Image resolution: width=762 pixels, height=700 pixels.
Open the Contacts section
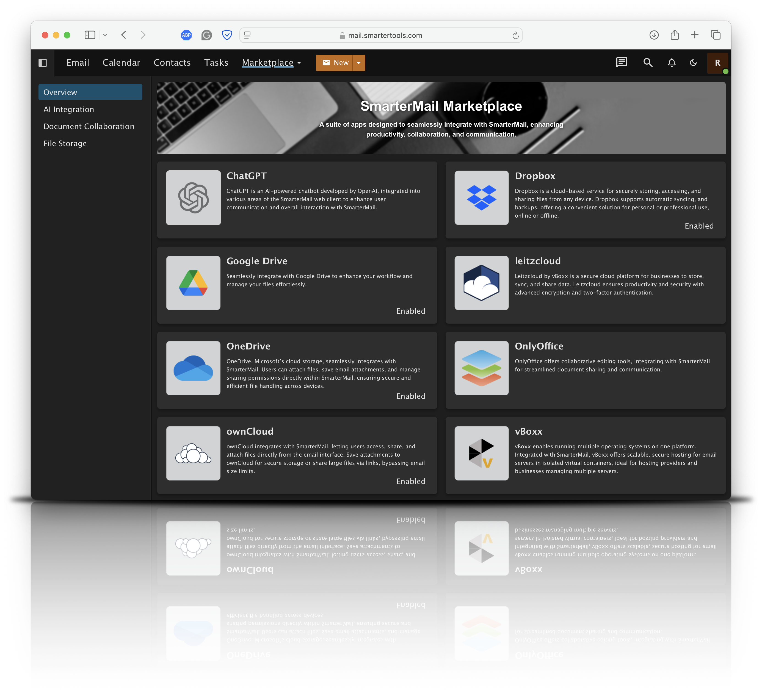point(172,63)
